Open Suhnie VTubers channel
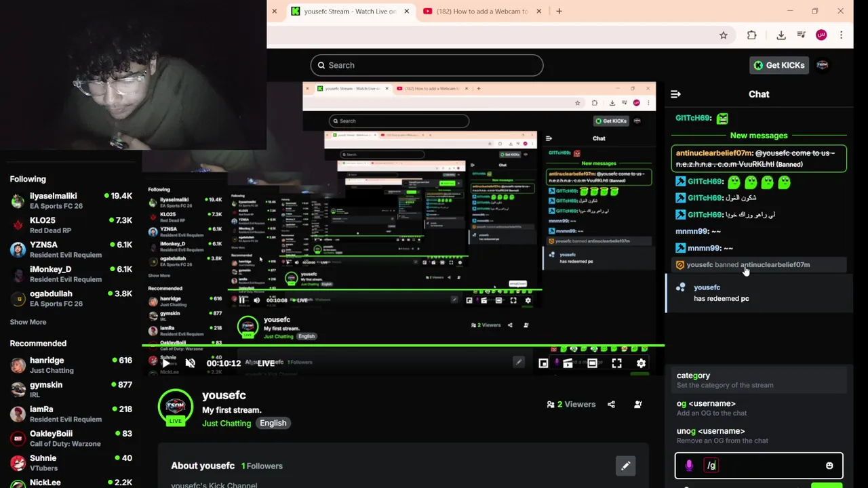Image resolution: width=868 pixels, height=488 pixels. [71, 463]
